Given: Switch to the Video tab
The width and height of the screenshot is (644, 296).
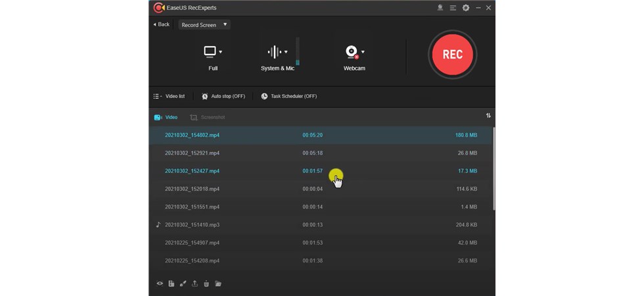Looking at the screenshot, I should click(166, 118).
